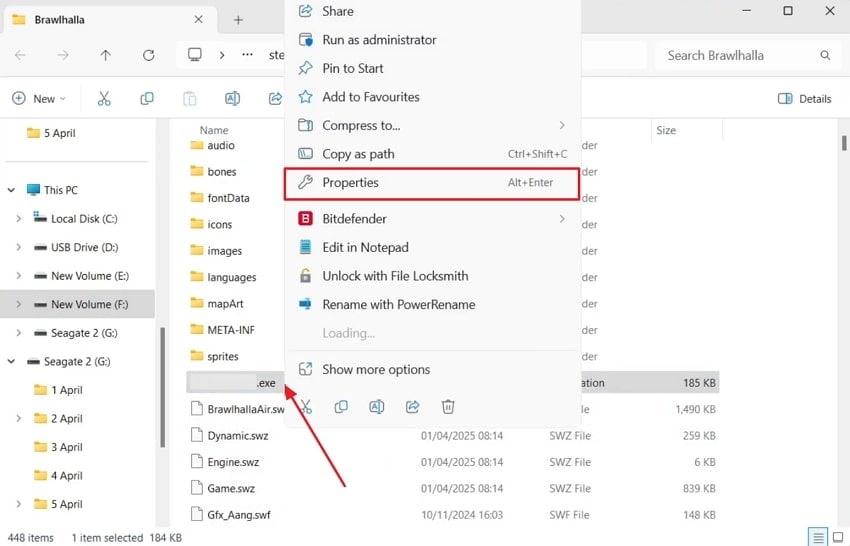Image resolution: width=850 pixels, height=546 pixels.
Task: Choose Copy as path
Action: click(433, 154)
